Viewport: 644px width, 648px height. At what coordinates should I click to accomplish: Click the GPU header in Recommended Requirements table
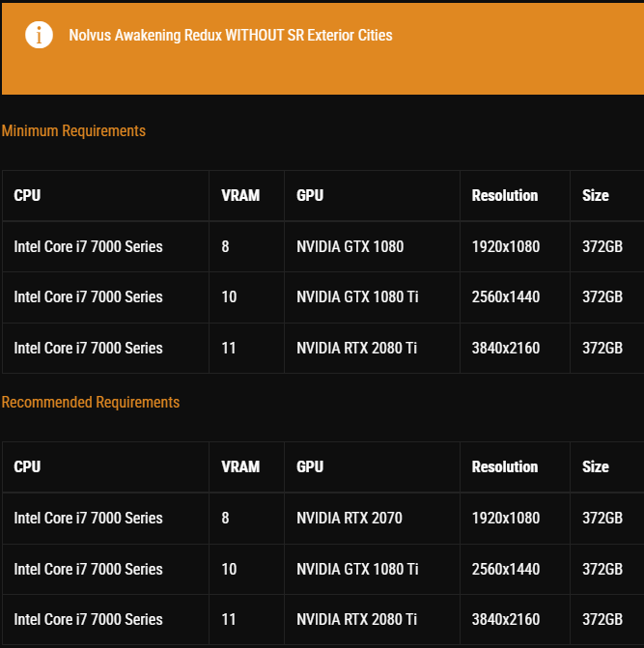click(x=310, y=467)
